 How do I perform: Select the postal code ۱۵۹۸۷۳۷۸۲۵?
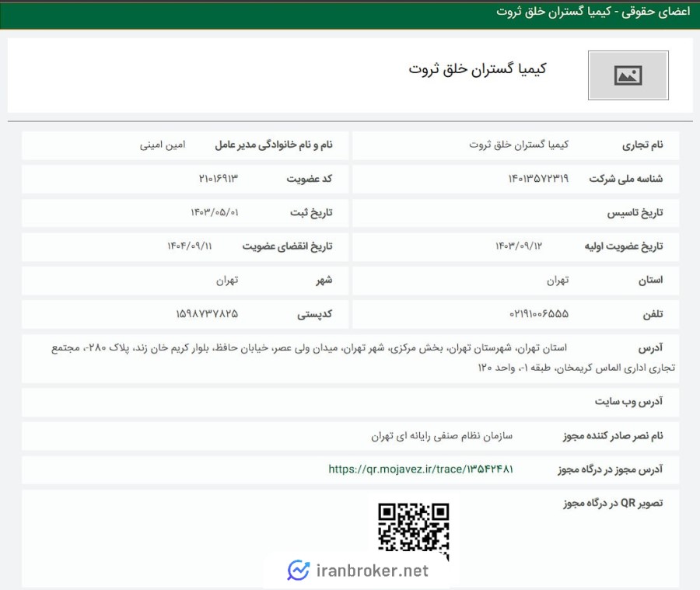click(x=207, y=314)
